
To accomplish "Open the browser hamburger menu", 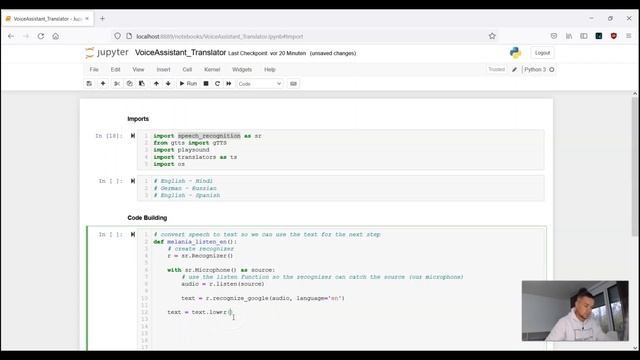I will point(629,36).
